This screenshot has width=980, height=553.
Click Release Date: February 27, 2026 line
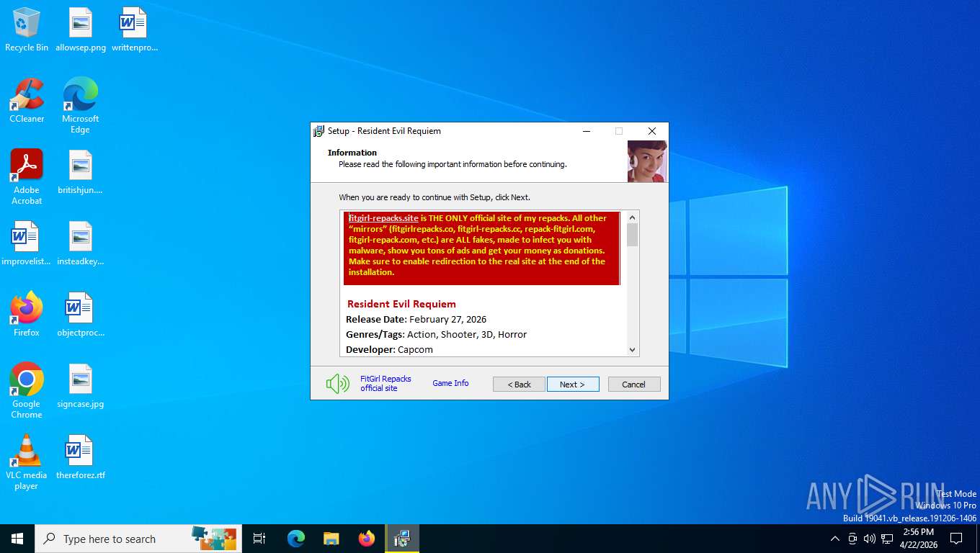[416, 319]
